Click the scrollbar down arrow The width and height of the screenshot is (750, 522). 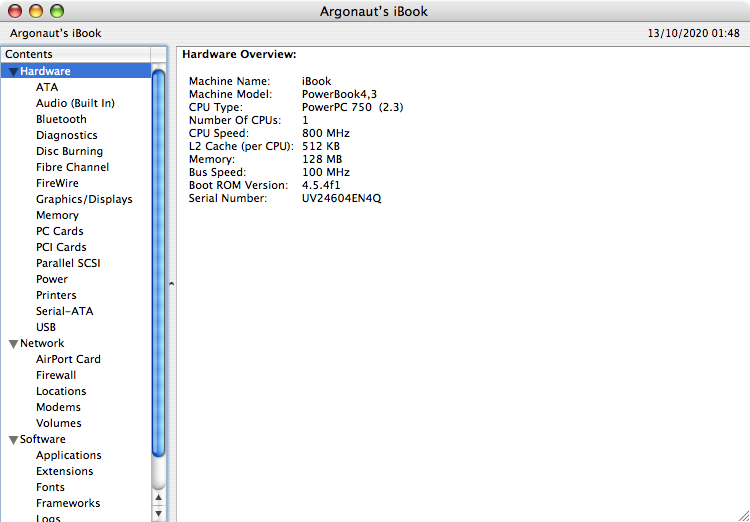(x=158, y=514)
